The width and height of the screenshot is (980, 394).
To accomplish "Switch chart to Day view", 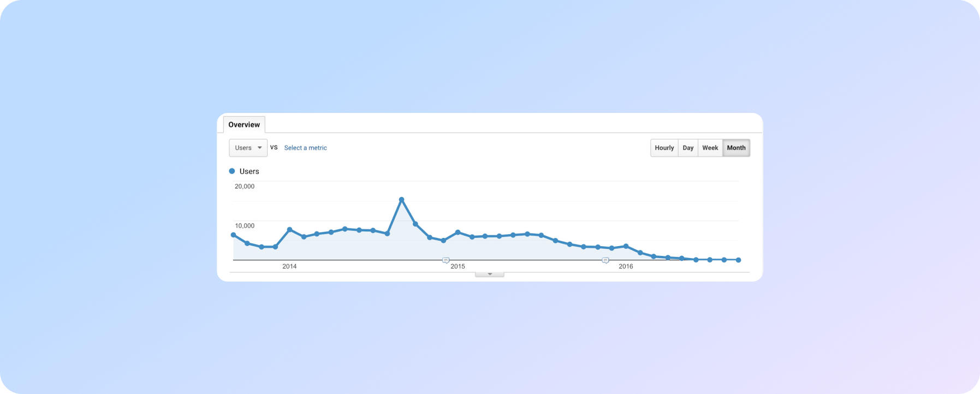I will (688, 148).
